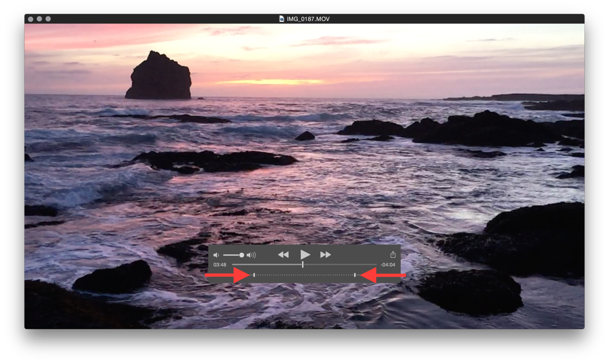Open the share menu icon
The image size is (609, 364).
tap(393, 254)
